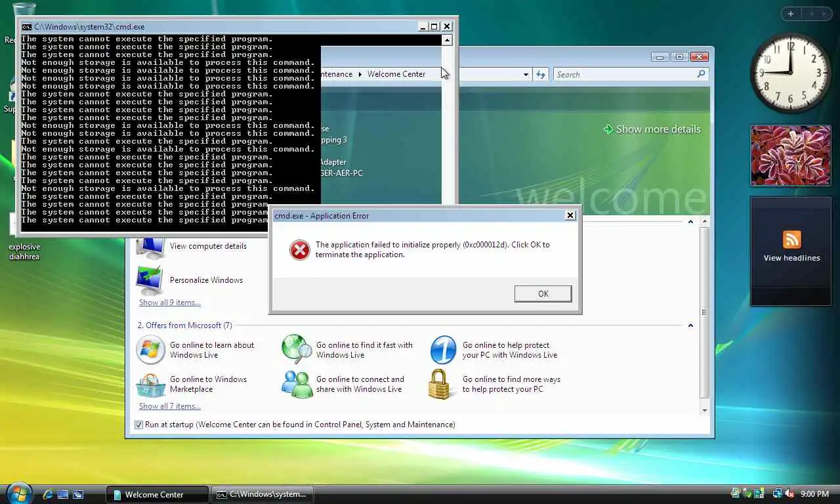Click the Welcome Center scrollbar down arrow
Image resolution: width=840 pixels, height=504 pixels.
705,411
